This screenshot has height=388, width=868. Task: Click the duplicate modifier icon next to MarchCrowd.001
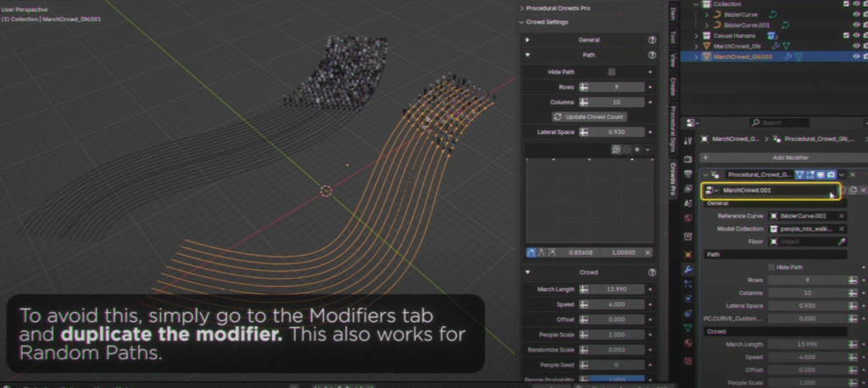(x=853, y=191)
